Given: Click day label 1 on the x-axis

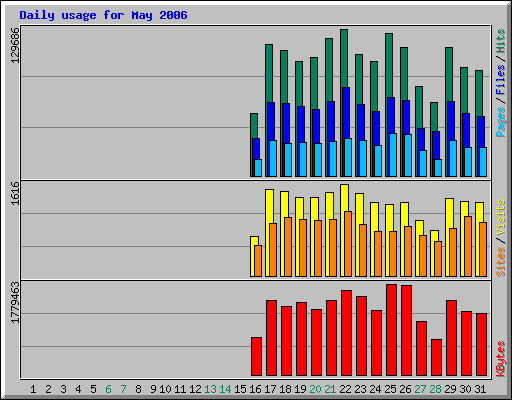Looking at the screenshot, I should pyautogui.click(x=33, y=389).
